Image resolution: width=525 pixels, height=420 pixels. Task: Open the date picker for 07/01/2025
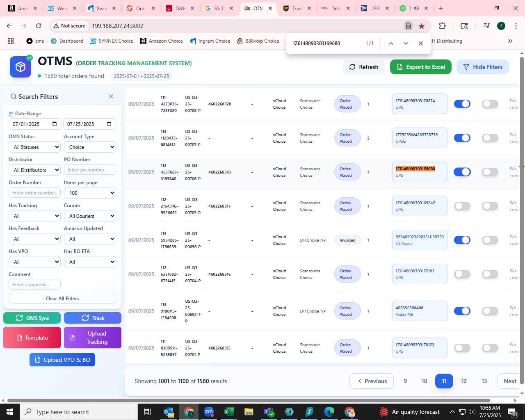(55, 124)
